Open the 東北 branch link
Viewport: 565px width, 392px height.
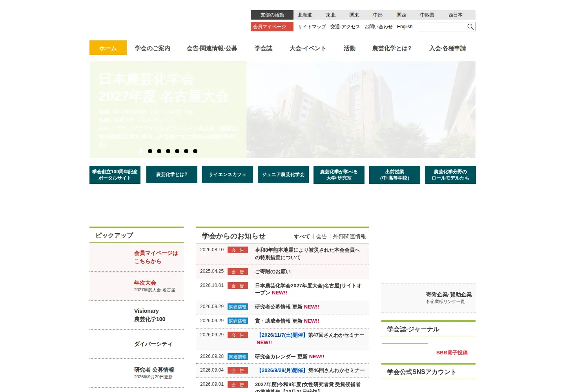tap(331, 15)
